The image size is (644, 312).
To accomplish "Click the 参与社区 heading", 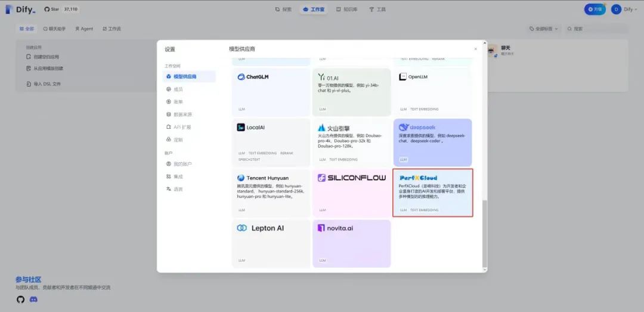I will tap(29, 280).
